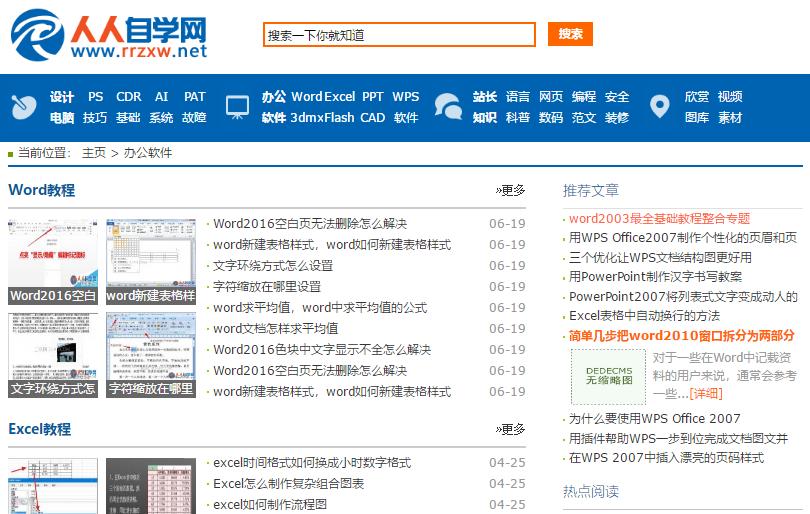This screenshot has width=810, height=514.
Task: Open the CAD menu item
Action: coord(372,118)
